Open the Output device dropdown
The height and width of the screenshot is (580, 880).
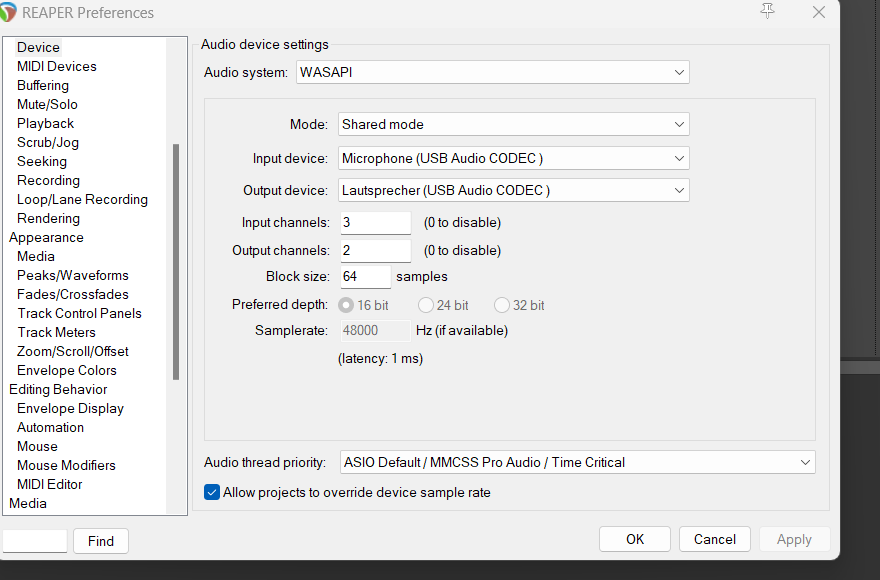pyautogui.click(x=513, y=190)
